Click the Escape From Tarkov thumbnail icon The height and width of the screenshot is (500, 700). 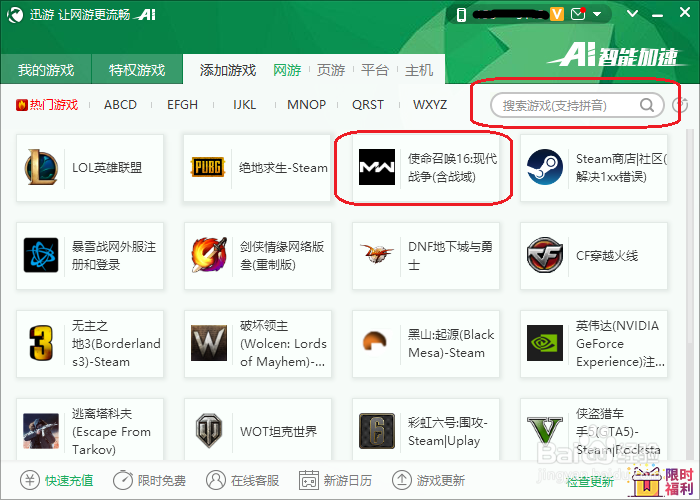tap(41, 431)
